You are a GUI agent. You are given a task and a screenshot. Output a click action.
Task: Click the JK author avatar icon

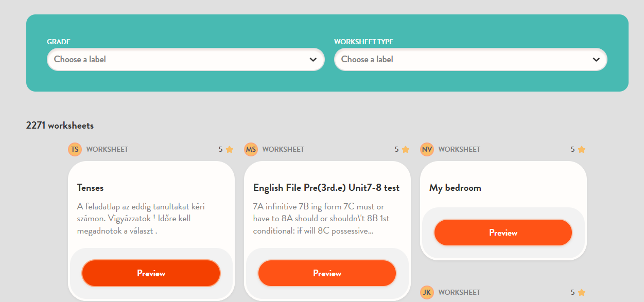(427, 293)
